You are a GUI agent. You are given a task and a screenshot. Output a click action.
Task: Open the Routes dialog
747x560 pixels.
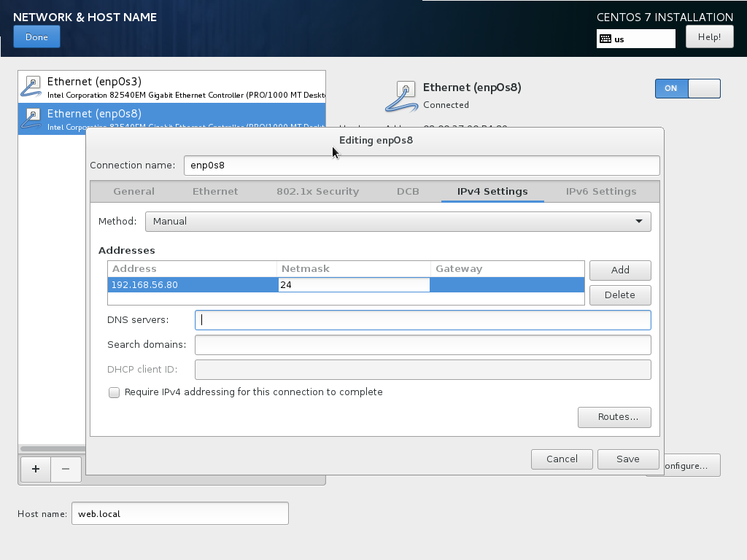pyautogui.click(x=614, y=417)
